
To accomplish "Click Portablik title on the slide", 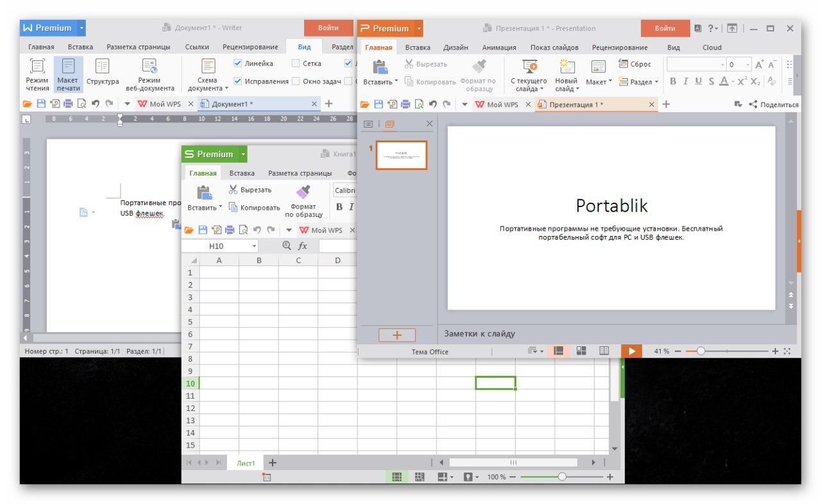I will coord(612,205).
